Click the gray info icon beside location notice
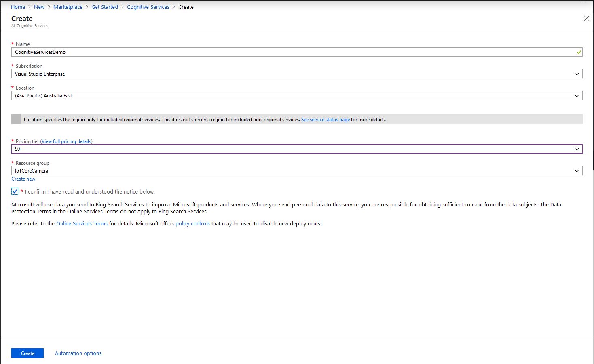The height and width of the screenshot is (364, 594). pos(16,119)
